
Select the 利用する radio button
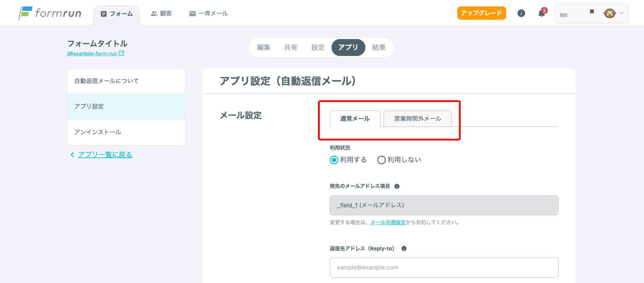(334, 160)
